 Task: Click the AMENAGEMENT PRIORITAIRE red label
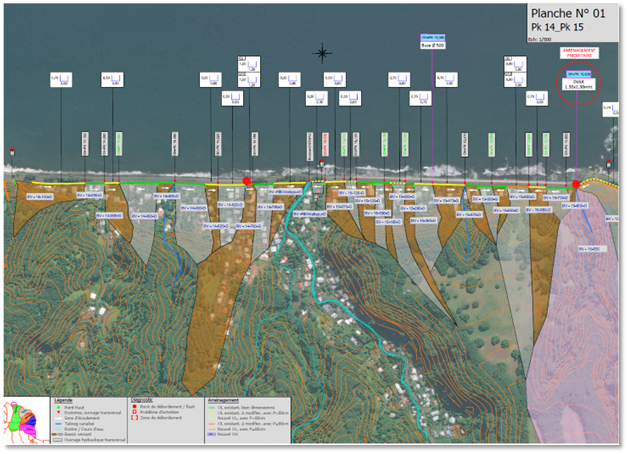[x=579, y=53]
